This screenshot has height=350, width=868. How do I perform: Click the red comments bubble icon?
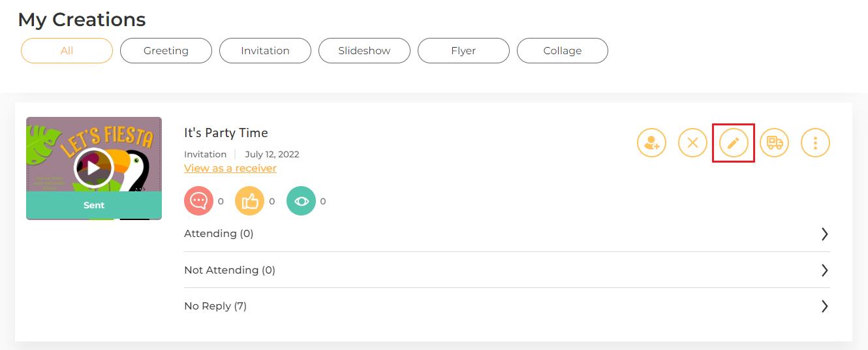[199, 201]
